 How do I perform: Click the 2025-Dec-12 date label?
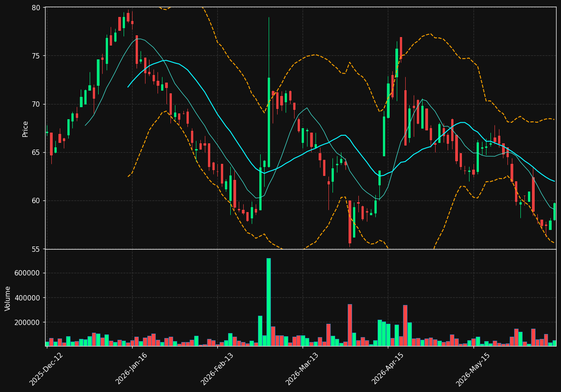coord(46,369)
